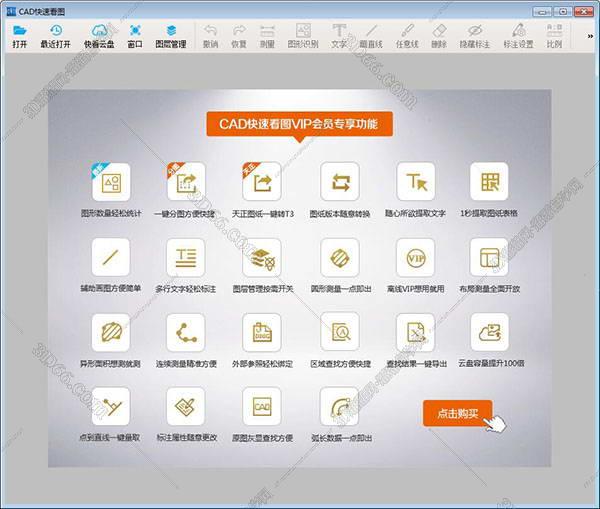This screenshot has height=509, width=600.
Task: Click the 连续测量精准方便 feature icon
Action: coord(186,332)
